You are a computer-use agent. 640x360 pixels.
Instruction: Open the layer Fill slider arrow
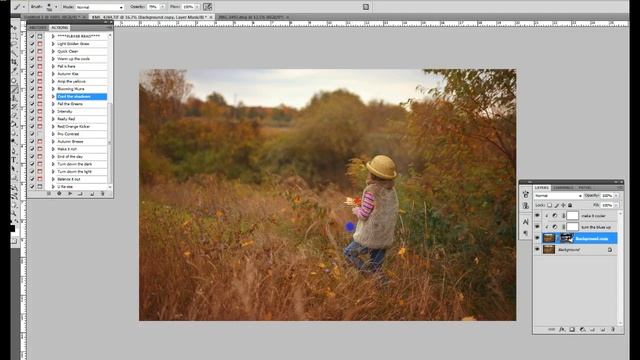point(616,205)
